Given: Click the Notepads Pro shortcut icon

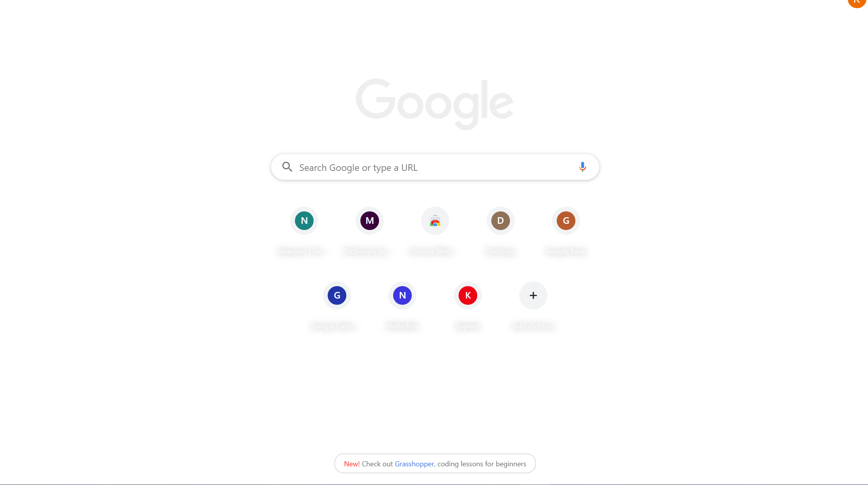Looking at the screenshot, I should tap(303, 220).
